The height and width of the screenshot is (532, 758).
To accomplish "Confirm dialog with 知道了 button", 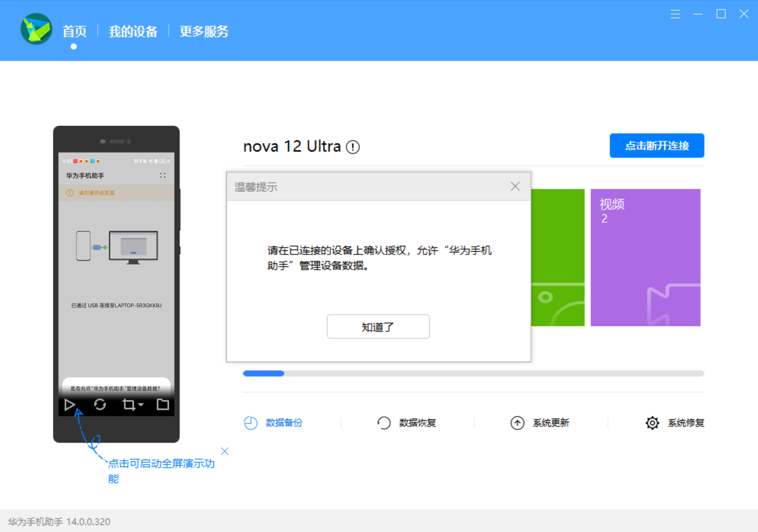I will click(x=378, y=327).
